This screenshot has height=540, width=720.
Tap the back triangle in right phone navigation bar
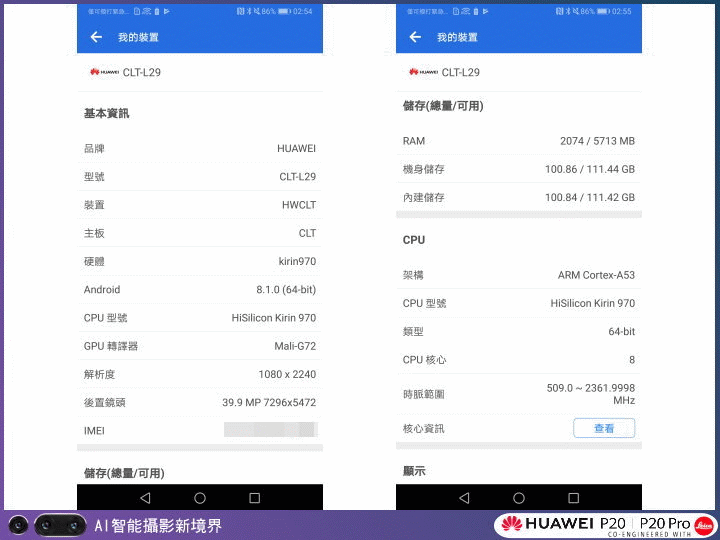click(x=464, y=498)
